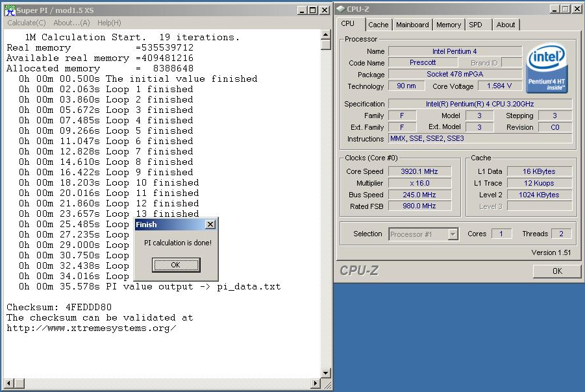The width and height of the screenshot is (585, 392).
Task: Maximize the Super PI window
Action: [x=313, y=10]
